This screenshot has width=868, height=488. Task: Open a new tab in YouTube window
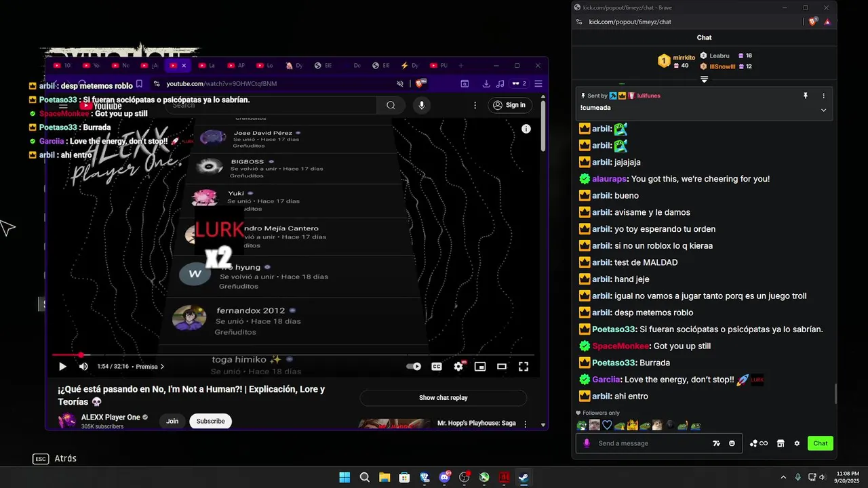pos(461,66)
